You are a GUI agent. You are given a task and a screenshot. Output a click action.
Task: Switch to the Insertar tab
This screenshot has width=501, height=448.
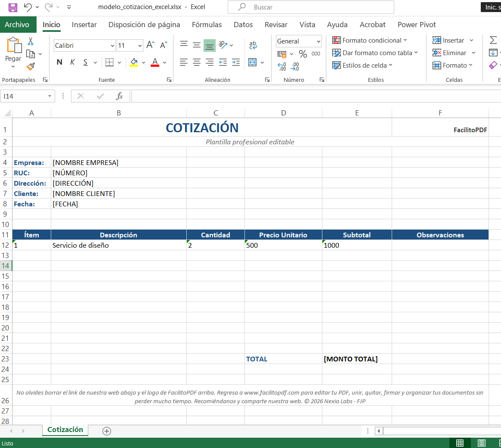[84, 25]
